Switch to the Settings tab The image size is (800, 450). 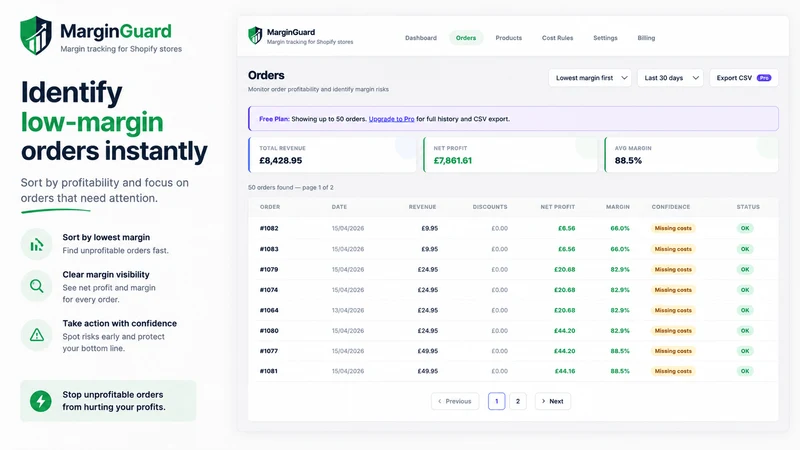(x=605, y=38)
